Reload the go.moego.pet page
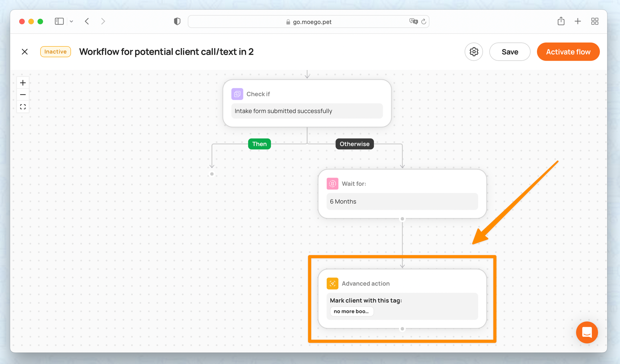This screenshot has width=620, height=364. coord(424,22)
